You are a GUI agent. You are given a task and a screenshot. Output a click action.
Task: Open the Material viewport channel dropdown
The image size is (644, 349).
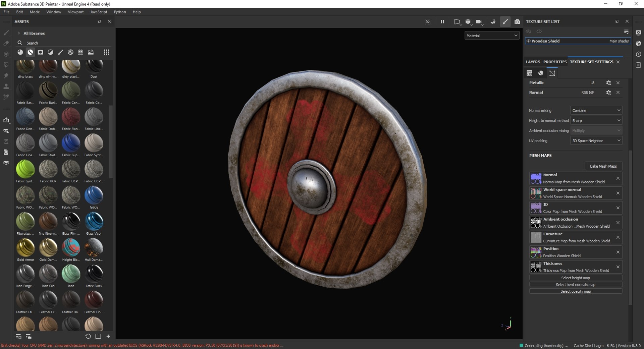492,36
